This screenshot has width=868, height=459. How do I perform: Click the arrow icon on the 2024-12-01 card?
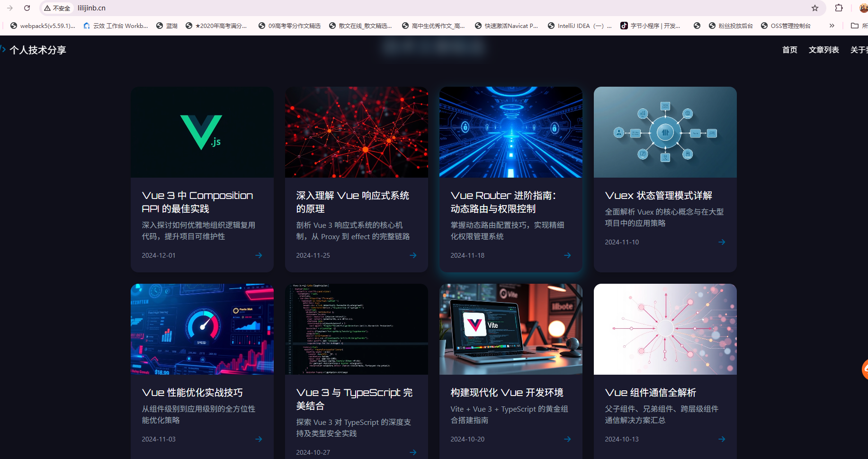point(259,255)
